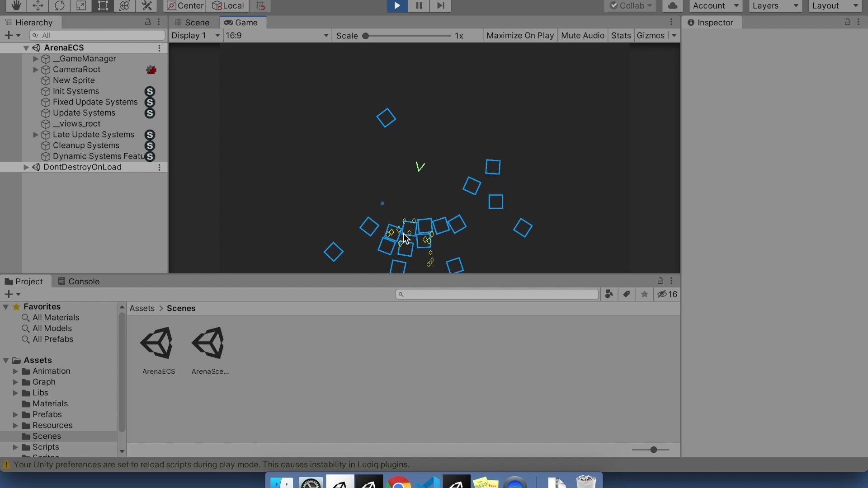Toggle Local handle rotation
Viewport: 868px width, 488px height.
(228, 5)
